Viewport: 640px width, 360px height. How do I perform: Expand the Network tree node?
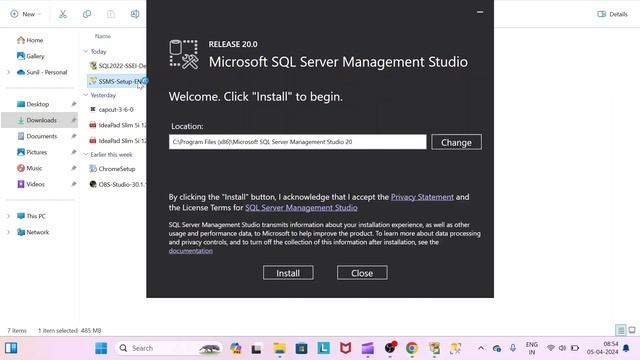click(8, 232)
